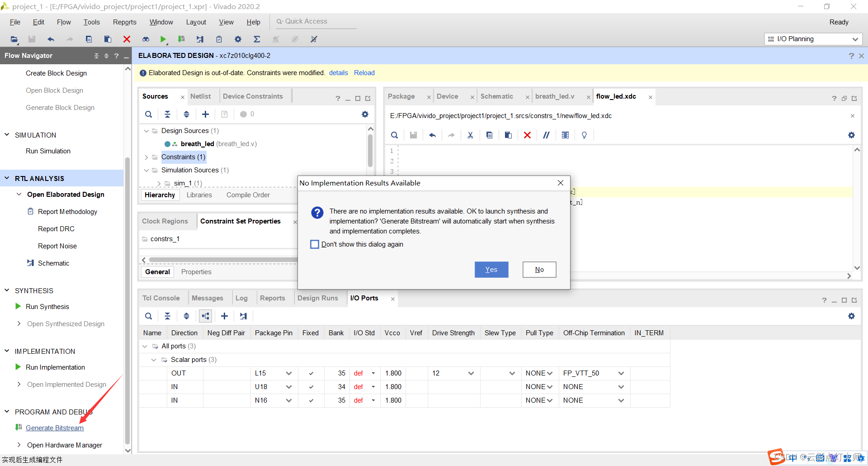
Task: Collapse the SYNTHESIS section in Flow Navigator
Action: pos(7,290)
